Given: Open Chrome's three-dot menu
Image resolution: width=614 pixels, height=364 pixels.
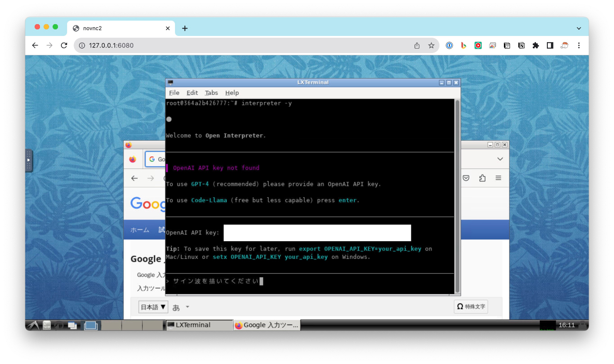Looking at the screenshot, I should 579,46.
